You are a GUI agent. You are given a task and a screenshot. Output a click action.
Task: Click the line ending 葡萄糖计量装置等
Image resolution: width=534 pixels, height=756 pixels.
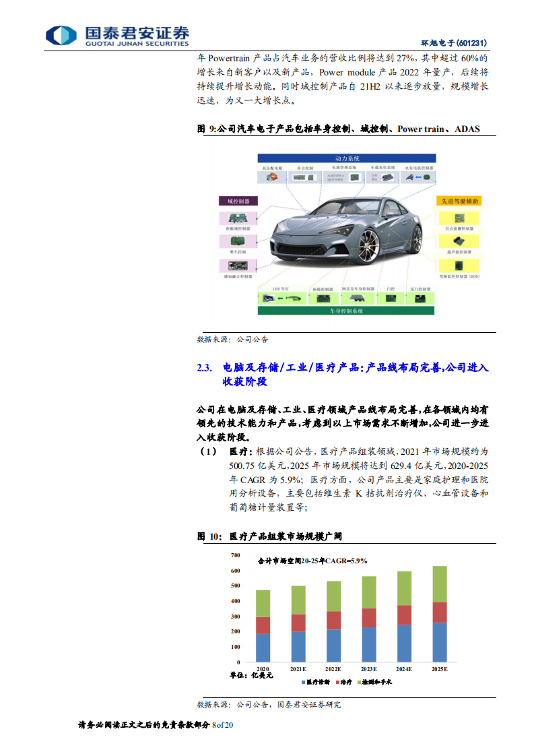pos(269,507)
